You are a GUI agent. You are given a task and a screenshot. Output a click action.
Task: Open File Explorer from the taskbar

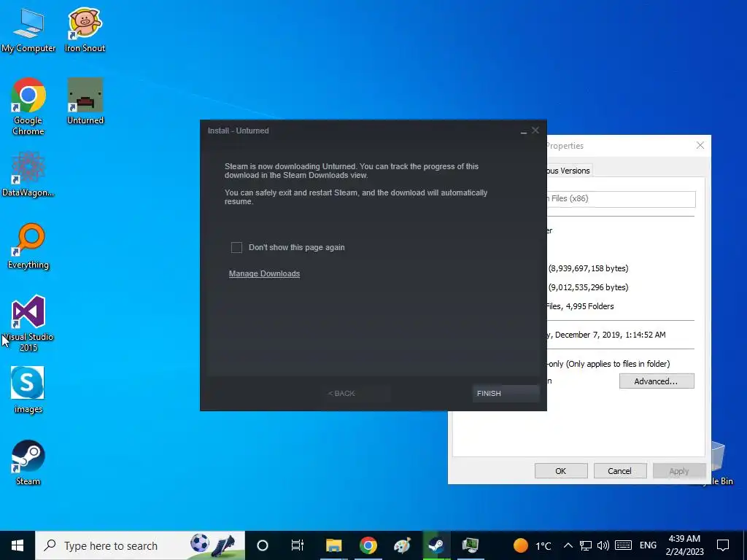coord(333,545)
